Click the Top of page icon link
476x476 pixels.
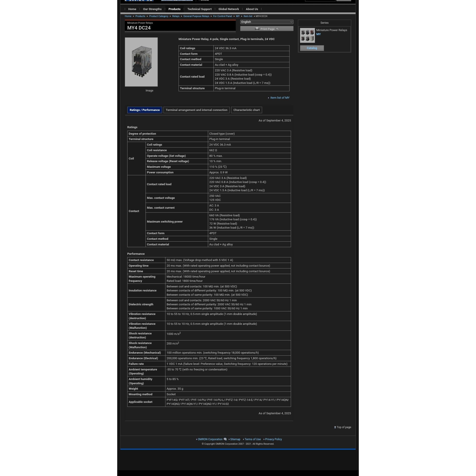click(335, 427)
